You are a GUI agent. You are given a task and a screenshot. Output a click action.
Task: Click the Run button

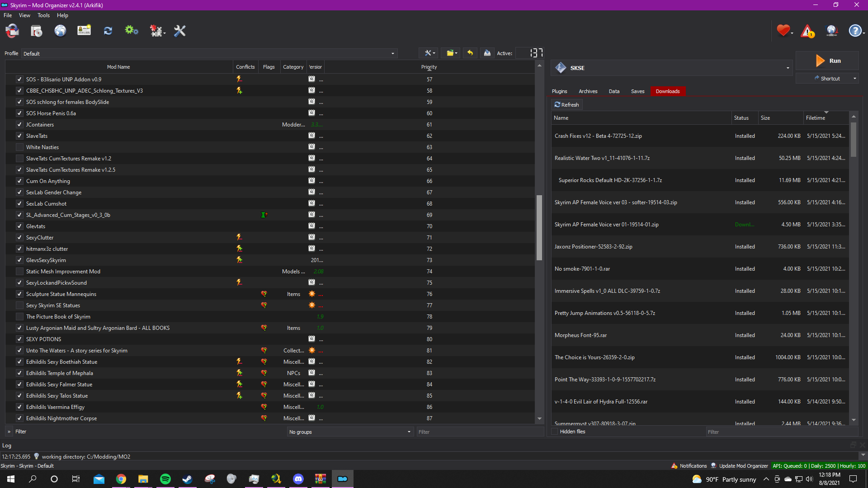point(827,61)
